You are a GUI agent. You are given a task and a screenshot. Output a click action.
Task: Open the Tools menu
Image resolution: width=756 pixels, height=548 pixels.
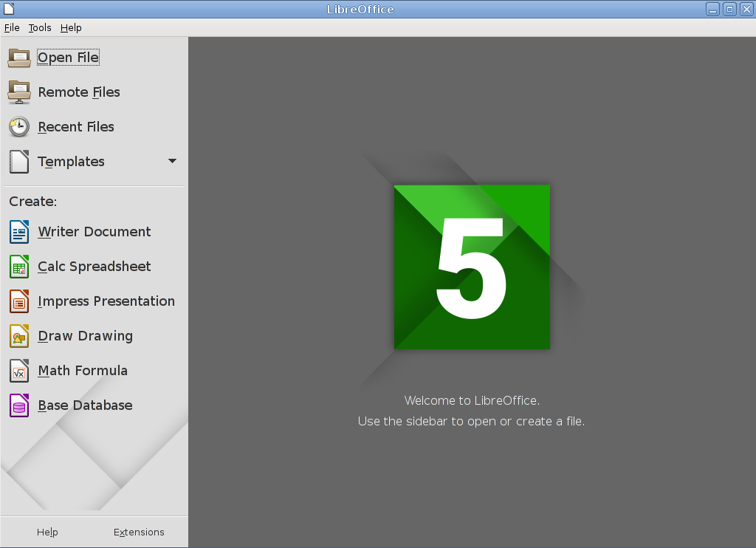(x=40, y=28)
